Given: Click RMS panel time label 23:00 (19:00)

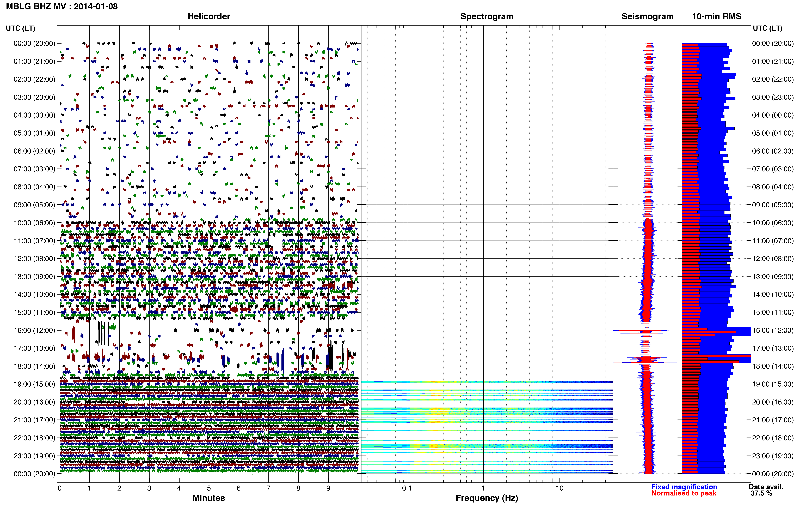Looking at the screenshot, I should click(773, 456).
